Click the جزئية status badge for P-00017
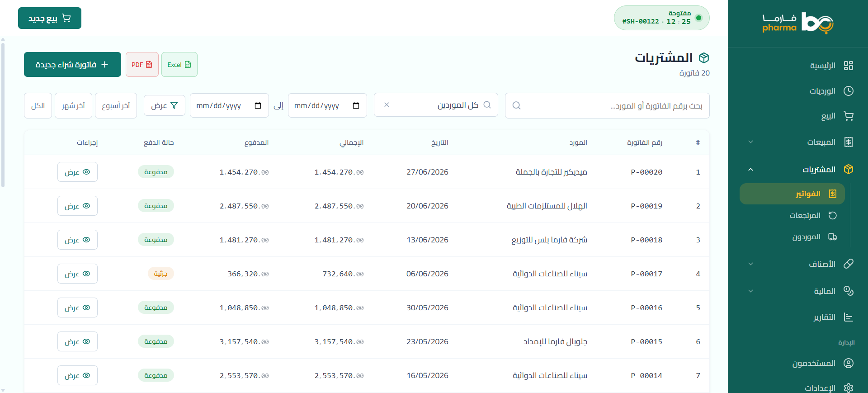Screen dimensions: 868x393 161,274
